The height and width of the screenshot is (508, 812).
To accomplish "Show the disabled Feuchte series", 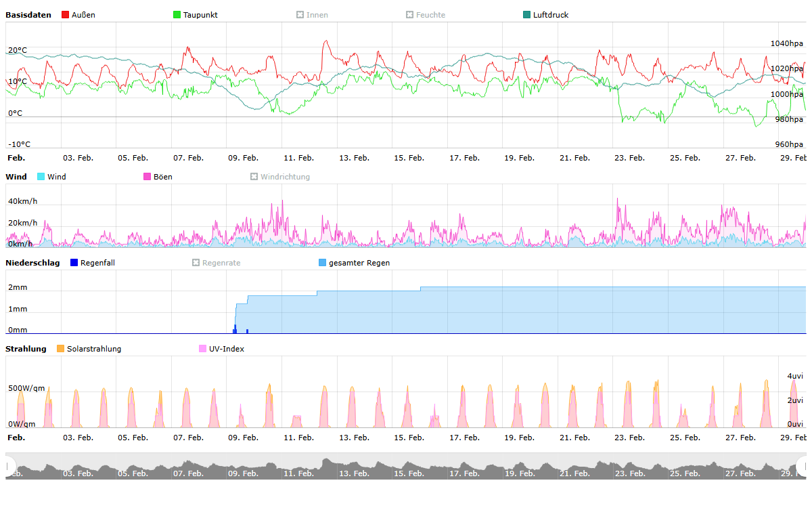I will click(x=410, y=15).
